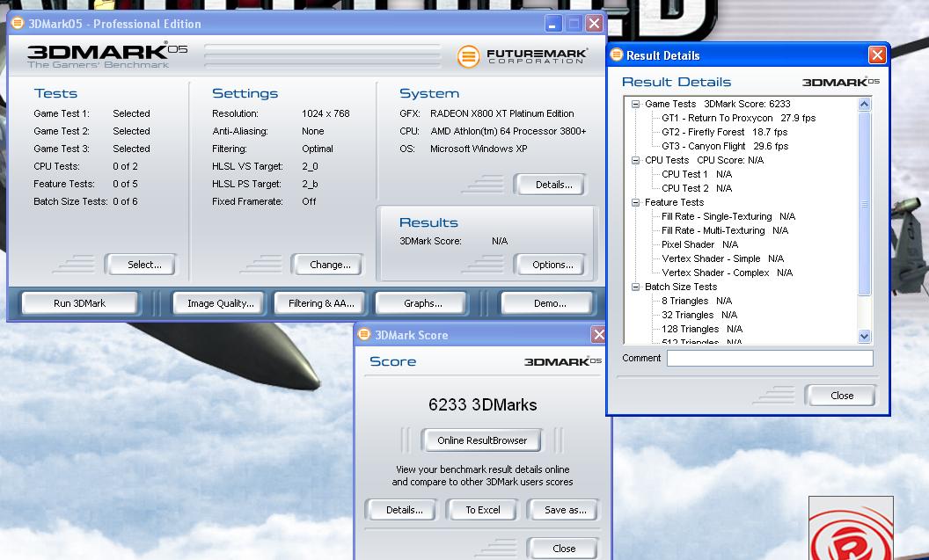Select CPU Test 1 row

coord(696,174)
